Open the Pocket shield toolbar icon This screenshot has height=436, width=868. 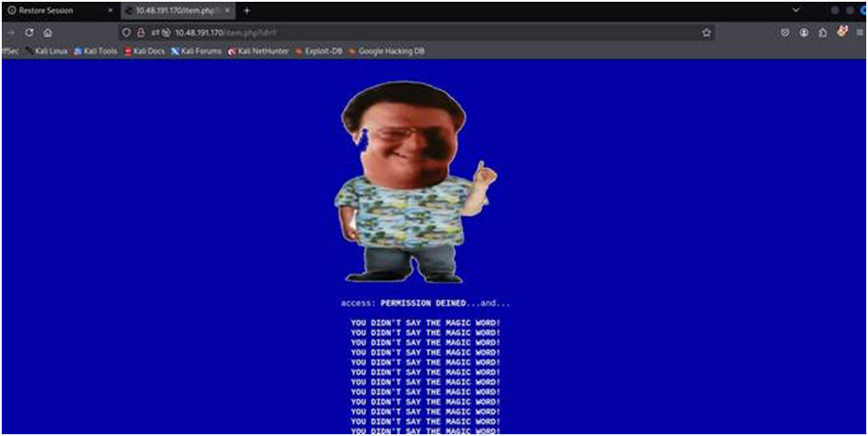pyautogui.click(x=785, y=33)
